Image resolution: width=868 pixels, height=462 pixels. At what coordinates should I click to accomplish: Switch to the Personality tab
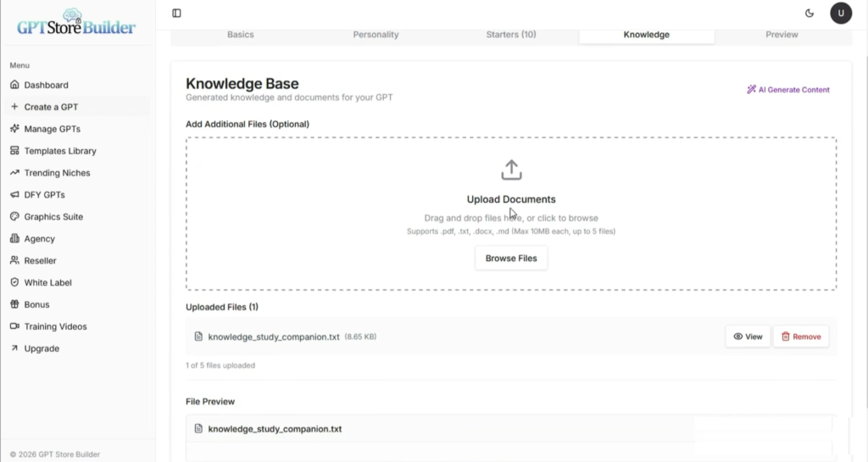(x=376, y=35)
